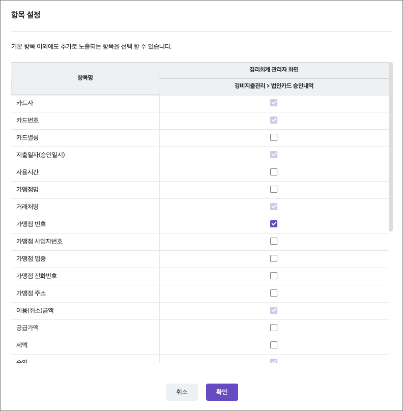Screen dimensions: 403x411
Task: Click the locked 이용(취소)금액 checkbox
Action: (274, 310)
